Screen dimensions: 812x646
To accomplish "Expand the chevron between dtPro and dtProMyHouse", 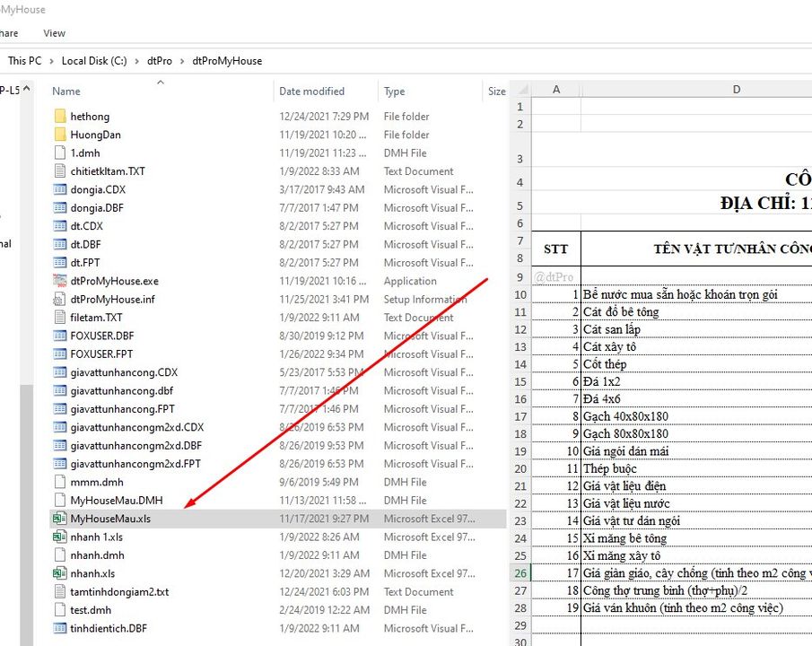I will [183, 61].
